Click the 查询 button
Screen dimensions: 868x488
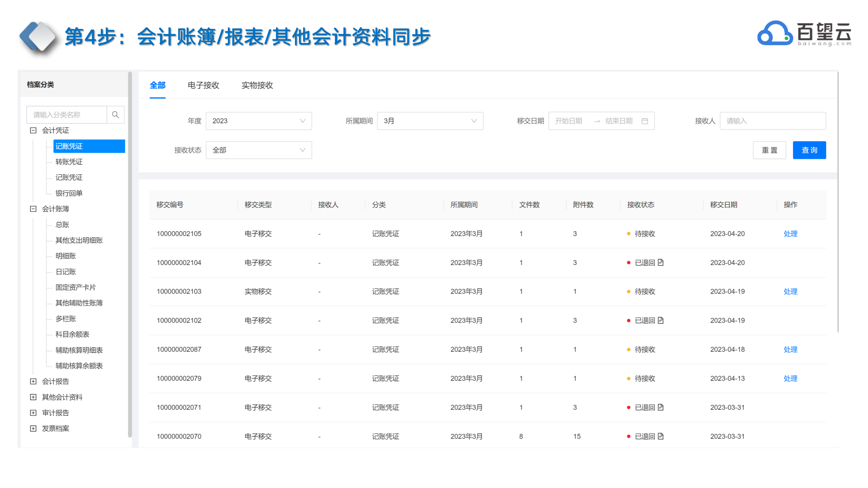point(809,150)
